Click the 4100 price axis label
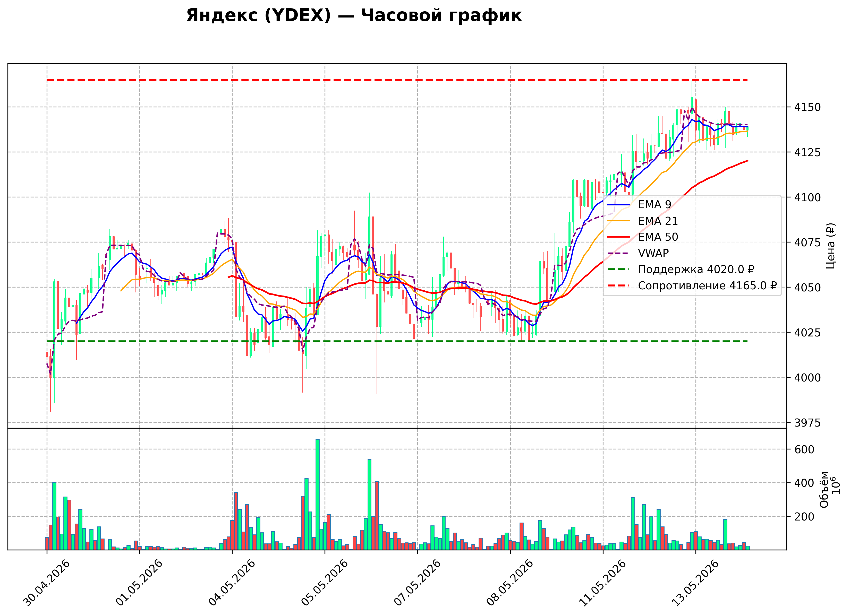This screenshot has width=850, height=616. pyautogui.click(x=808, y=197)
